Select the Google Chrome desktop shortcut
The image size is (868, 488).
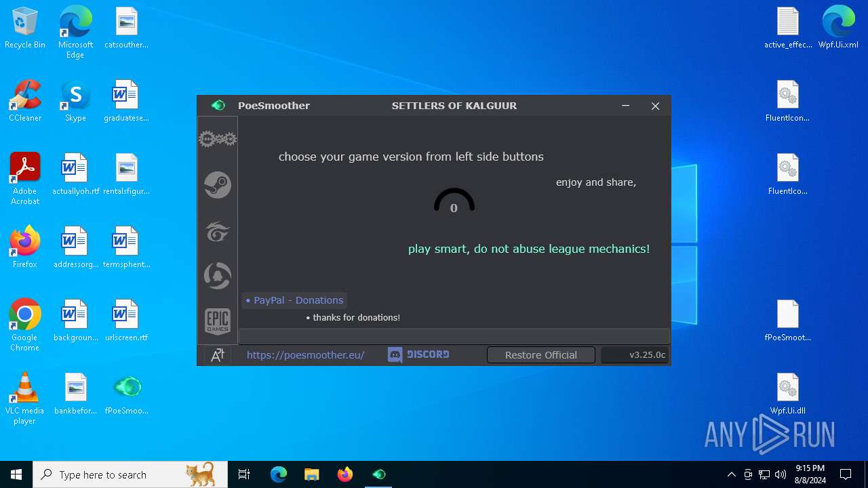click(x=25, y=325)
